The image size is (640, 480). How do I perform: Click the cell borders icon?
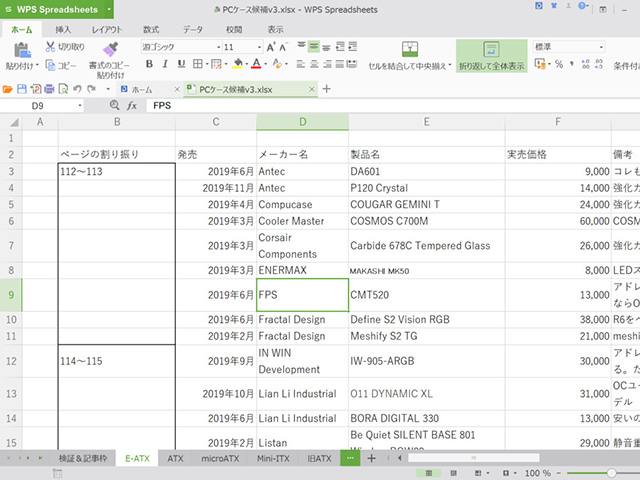pos(198,64)
